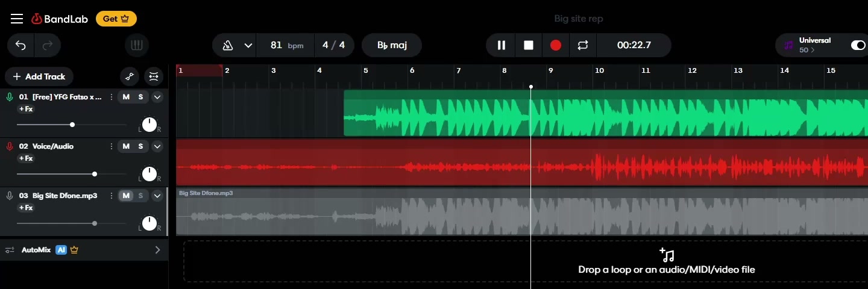Select the gray Big Site Dfone.mp3 region
The height and width of the screenshot is (289, 868).
click(522, 212)
